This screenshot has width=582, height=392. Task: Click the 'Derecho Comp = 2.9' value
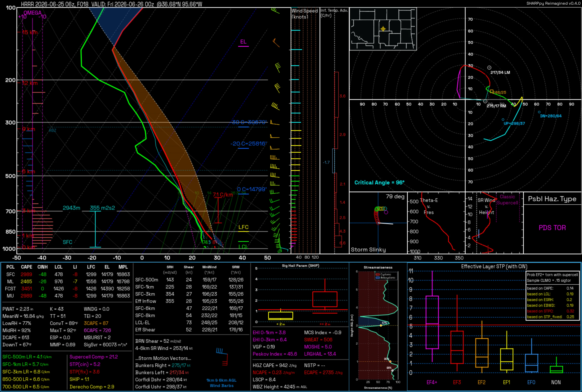click(x=92, y=387)
